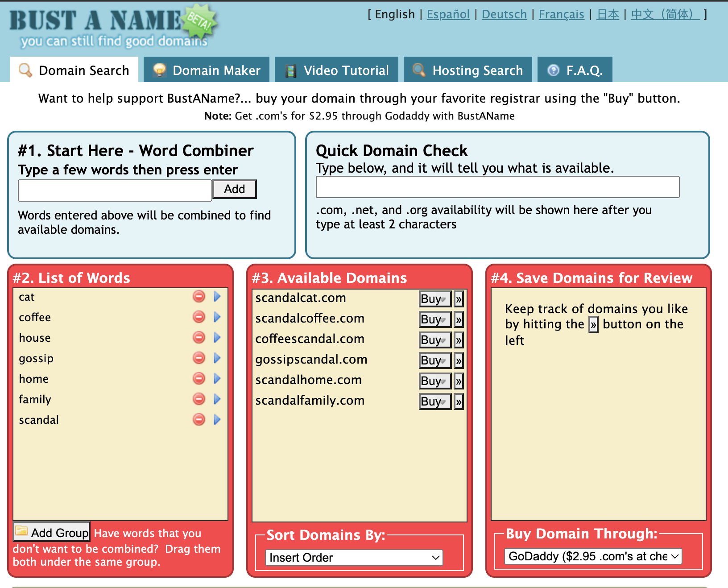The height and width of the screenshot is (588, 728).
Task: Save scandalhome.com for review
Action: [x=459, y=381]
